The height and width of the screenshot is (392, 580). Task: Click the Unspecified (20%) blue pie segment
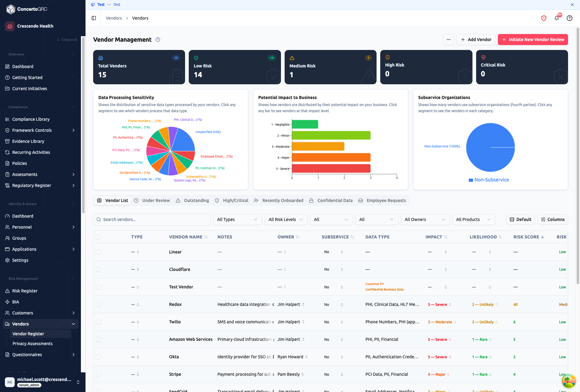(x=184, y=140)
